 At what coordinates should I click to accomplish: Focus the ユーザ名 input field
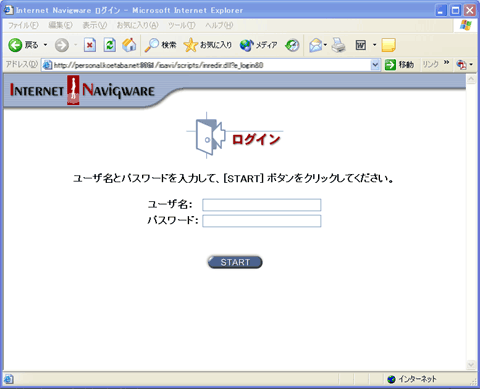(x=262, y=205)
